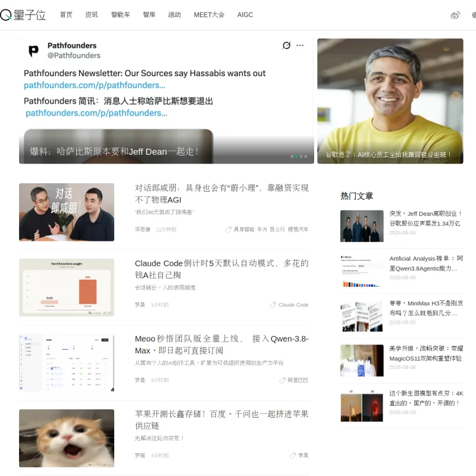Open hot article Jeff Dean离职创业
The height and width of the screenshot is (476, 476).
point(425,218)
